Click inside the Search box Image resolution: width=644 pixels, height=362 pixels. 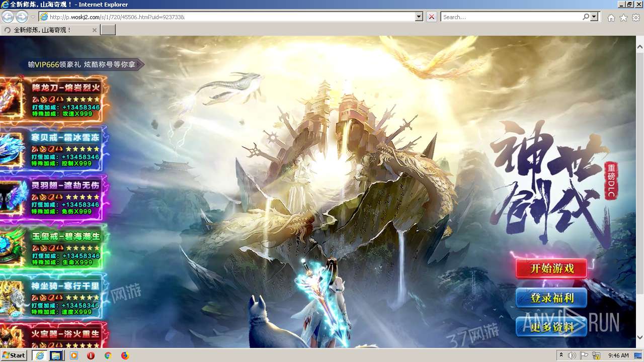tap(511, 17)
